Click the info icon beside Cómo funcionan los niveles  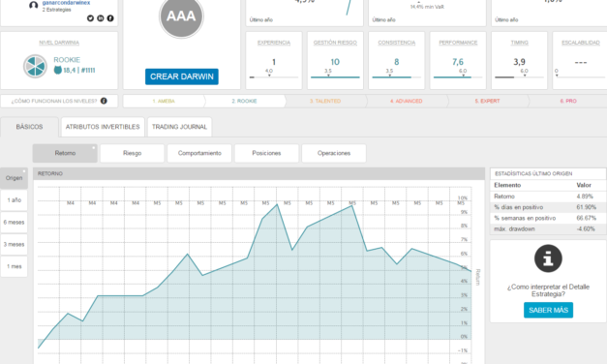104,101
